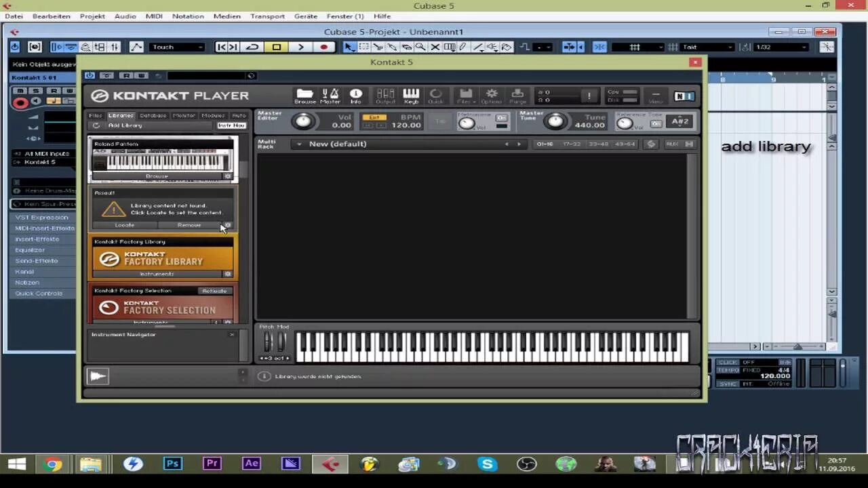Image resolution: width=868 pixels, height=488 pixels.
Task: Click Instruments under Kontakt Factory Library
Action: [157, 274]
